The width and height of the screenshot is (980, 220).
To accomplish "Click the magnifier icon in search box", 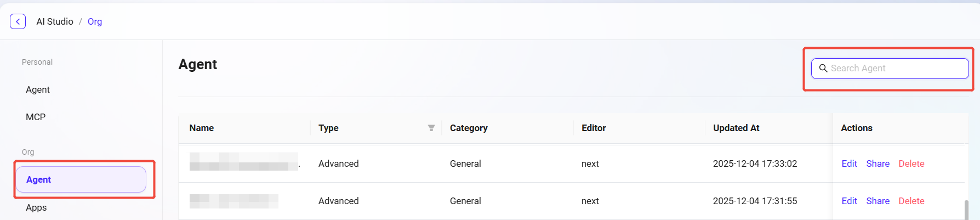I will 823,69.
